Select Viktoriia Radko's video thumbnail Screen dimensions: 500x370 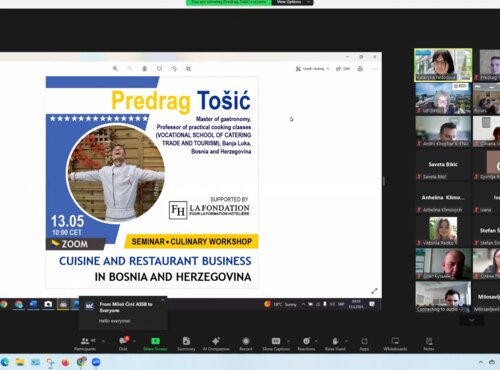pos(443,231)
